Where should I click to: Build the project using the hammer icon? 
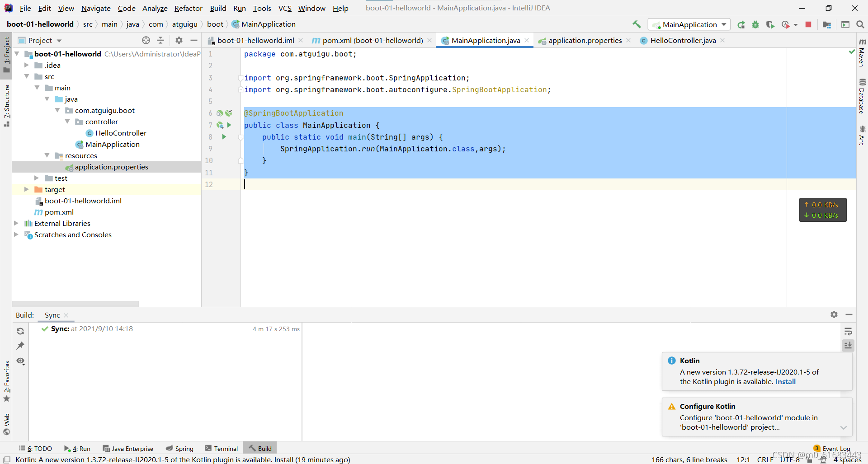pyautogui.click(x=637, y=24)
